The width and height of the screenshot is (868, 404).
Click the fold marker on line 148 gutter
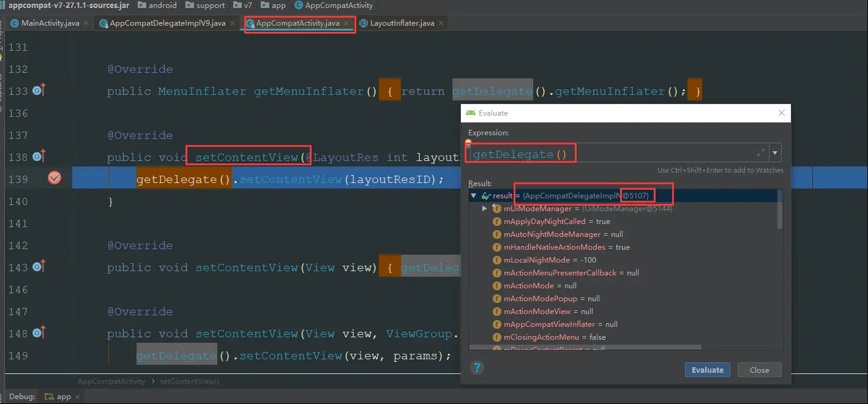[72, 334]
